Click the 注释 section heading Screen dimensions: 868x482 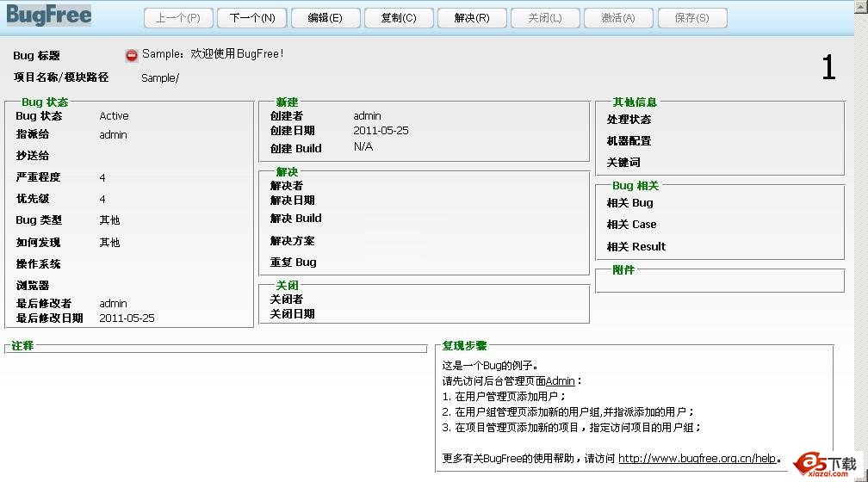[22, 346]
